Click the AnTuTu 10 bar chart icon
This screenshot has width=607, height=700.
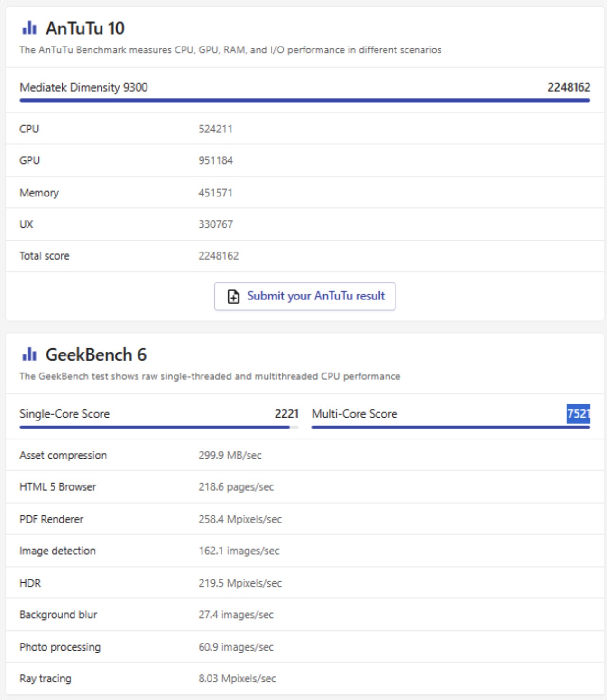coord(29,28)
